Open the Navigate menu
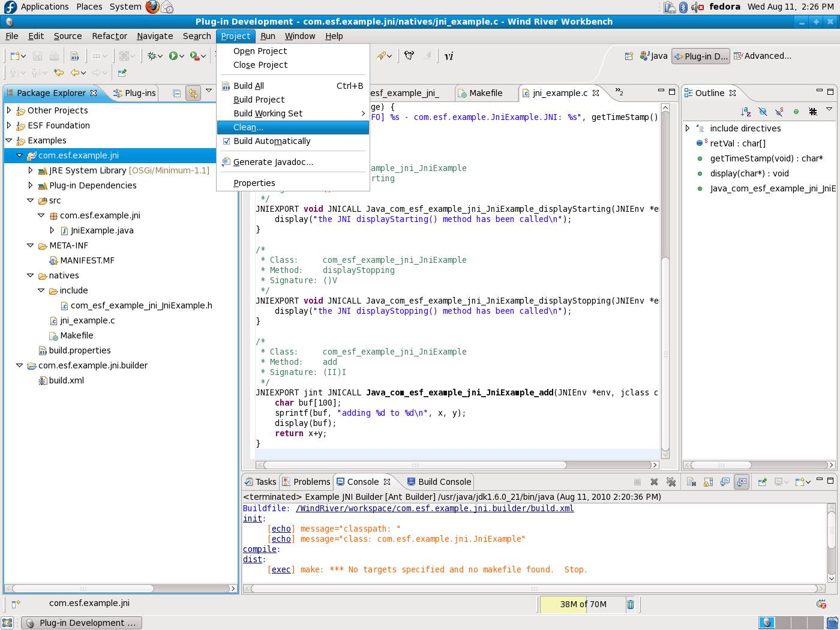Image resolution: width=840 pixels, height=630 pixels. (x=155, y=36)
